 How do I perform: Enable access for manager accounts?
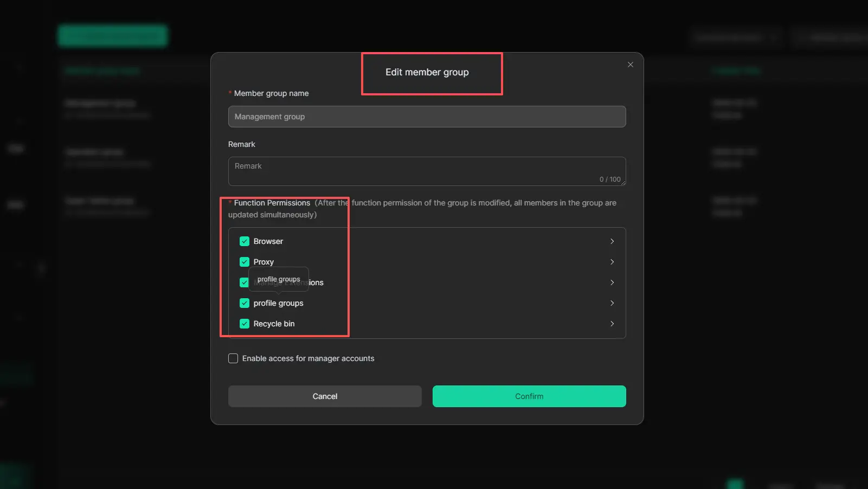(x=233, y=358)
